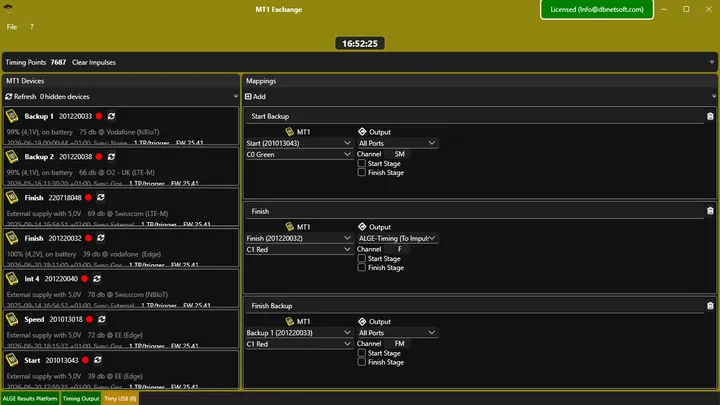
Task: Click the 16:52:25 clock display
Action: click(360, 44)
